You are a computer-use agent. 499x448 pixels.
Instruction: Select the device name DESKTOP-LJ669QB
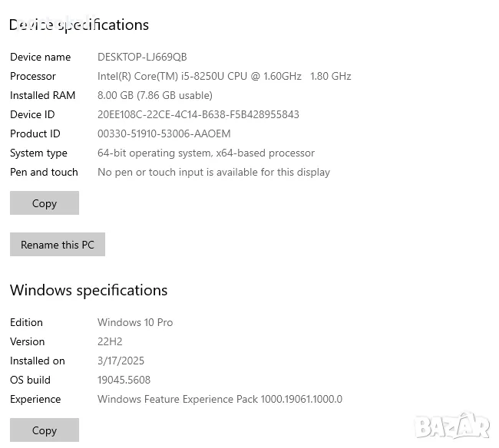pyautogui.click(x=142, y=57)
